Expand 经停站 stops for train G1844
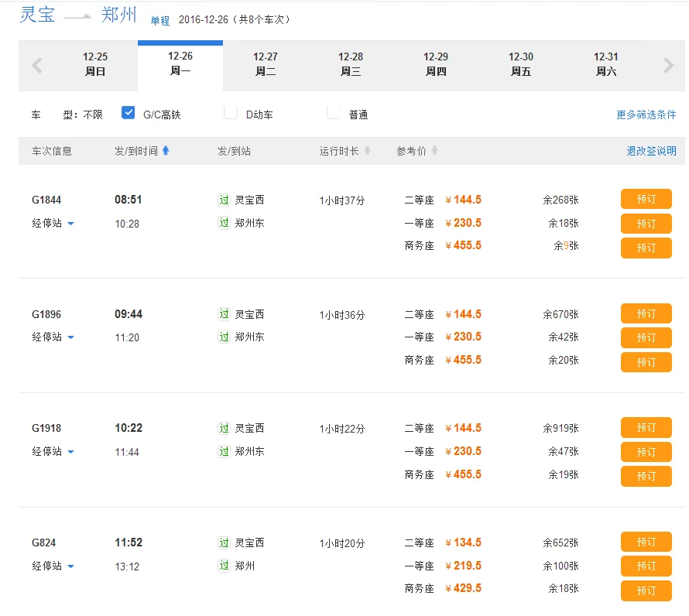The image size is (689, 616). [x=53, y=224]
